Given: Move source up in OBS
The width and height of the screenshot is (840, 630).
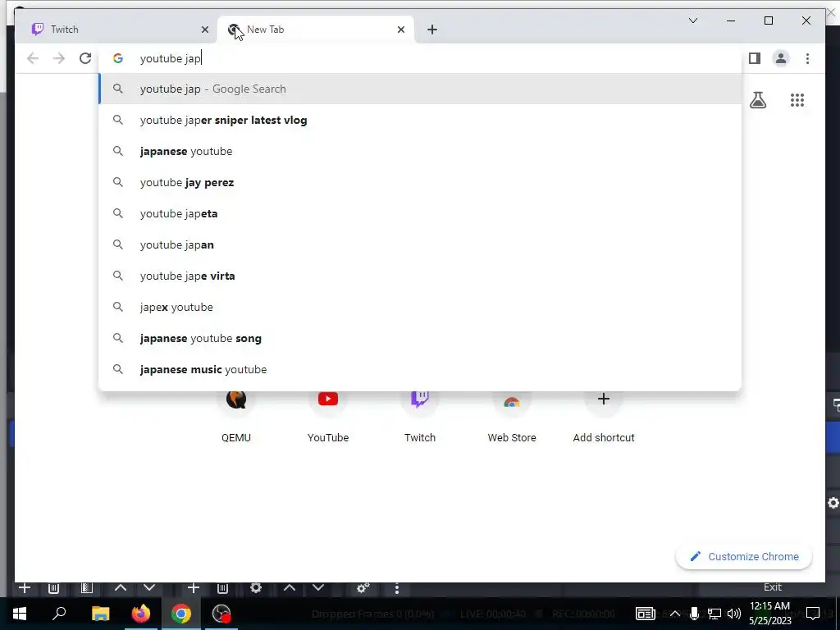Looking at the screenshot, I should (290, 588).
